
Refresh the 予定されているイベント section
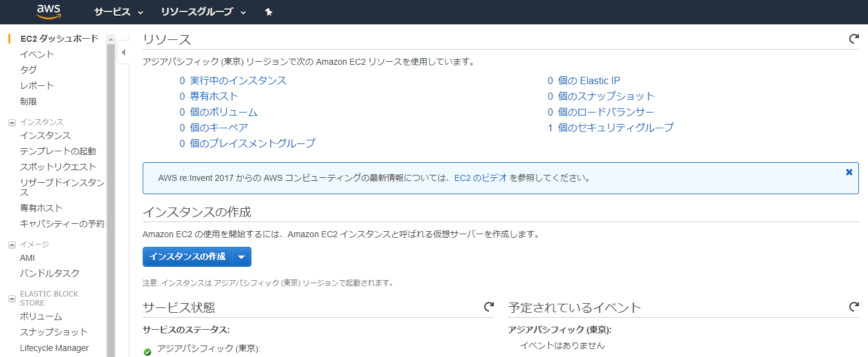click(x=853, y=307)
